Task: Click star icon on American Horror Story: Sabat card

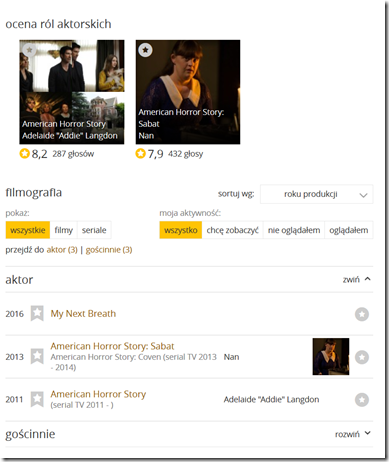Action: (x=145, y=50)
